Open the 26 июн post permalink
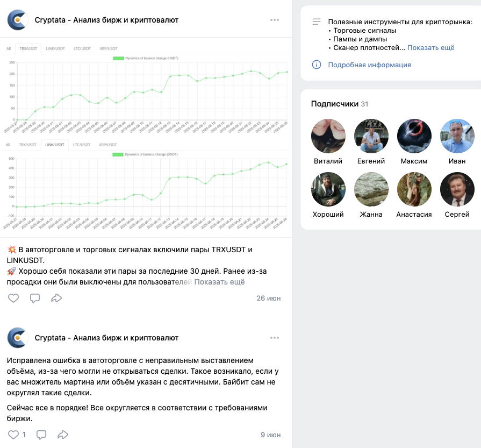This screenshot has height=448, width=481. pos(268,298)
